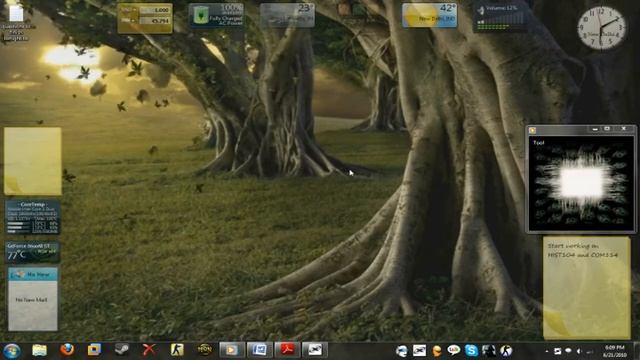The height and width of the screenshot is (360, 640).
Task: Open Skype from the taskbar
Action: (471, 351)
